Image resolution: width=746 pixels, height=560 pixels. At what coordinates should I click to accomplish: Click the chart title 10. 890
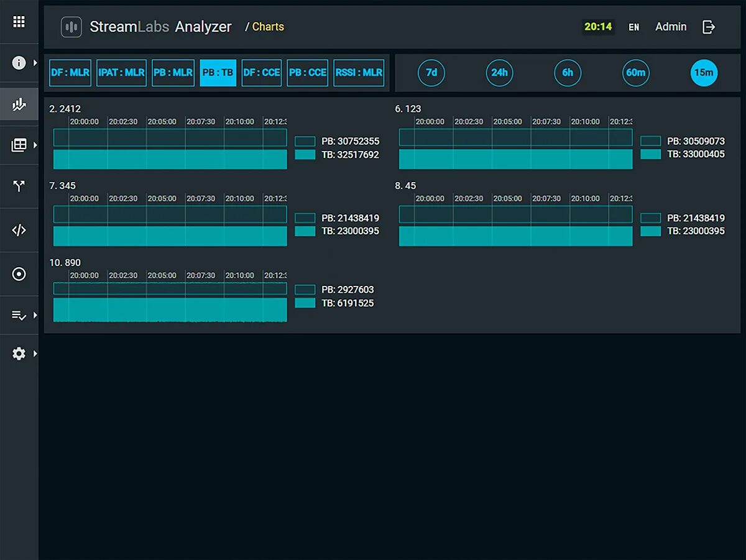[x=65, y=263]
